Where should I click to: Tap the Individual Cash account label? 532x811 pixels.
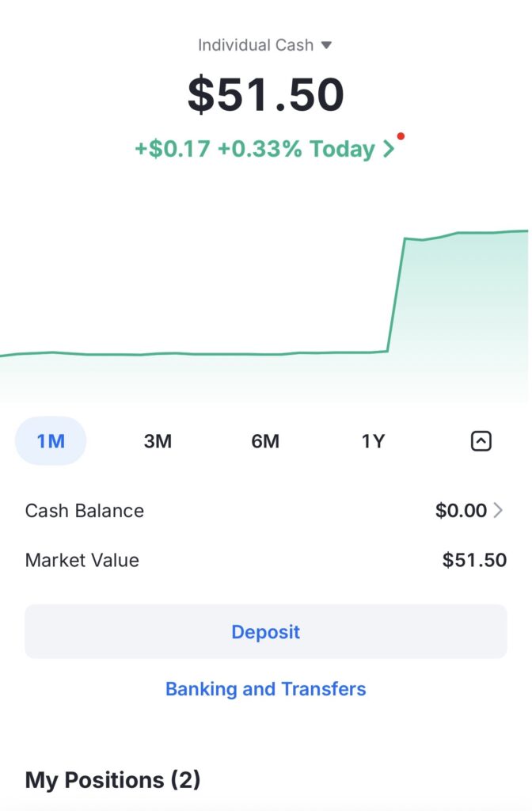(256, 45)
